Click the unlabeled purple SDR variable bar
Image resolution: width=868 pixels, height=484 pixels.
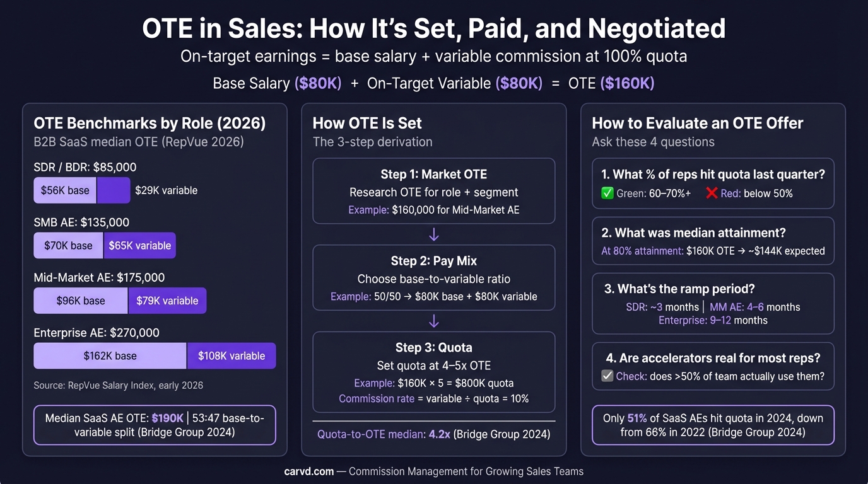tap(114, 190)
